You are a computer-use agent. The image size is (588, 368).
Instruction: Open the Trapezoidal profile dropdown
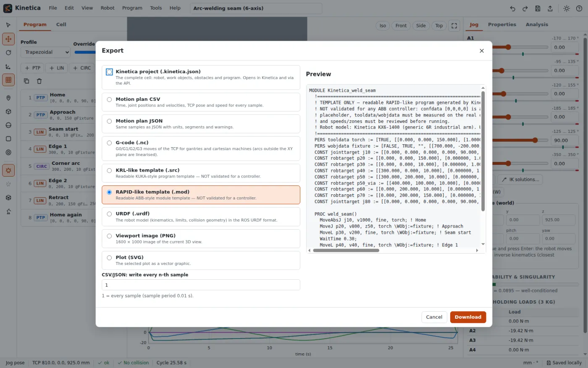(x=45, y=52)
